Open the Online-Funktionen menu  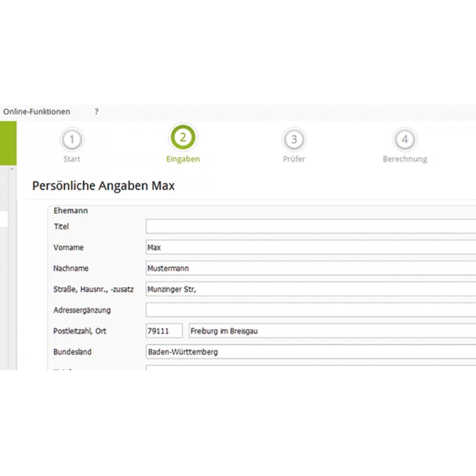(36, 111)
